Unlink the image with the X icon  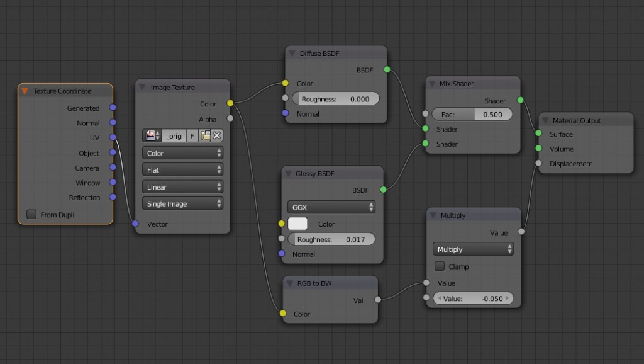tap(217, 135)
